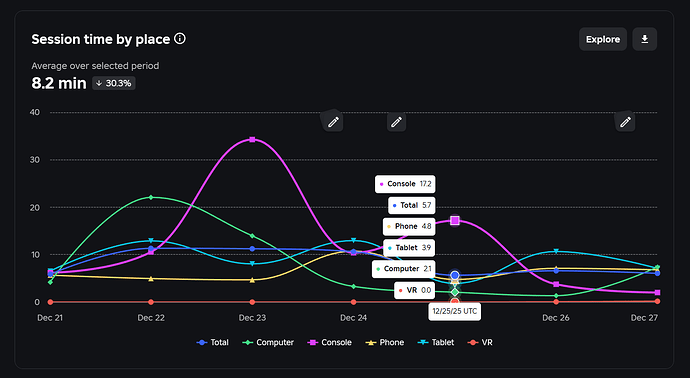Click the Computer 2.1 tooltip label

(404, 269)
